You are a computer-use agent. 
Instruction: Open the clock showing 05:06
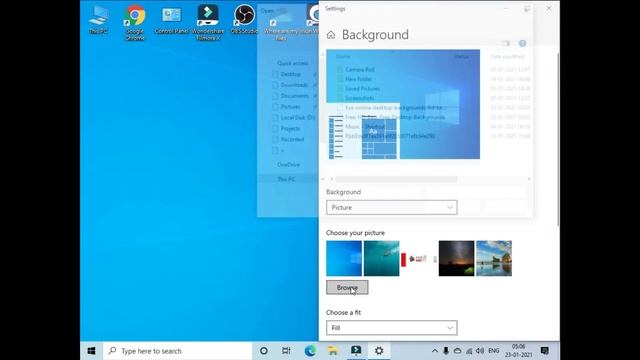518,351
